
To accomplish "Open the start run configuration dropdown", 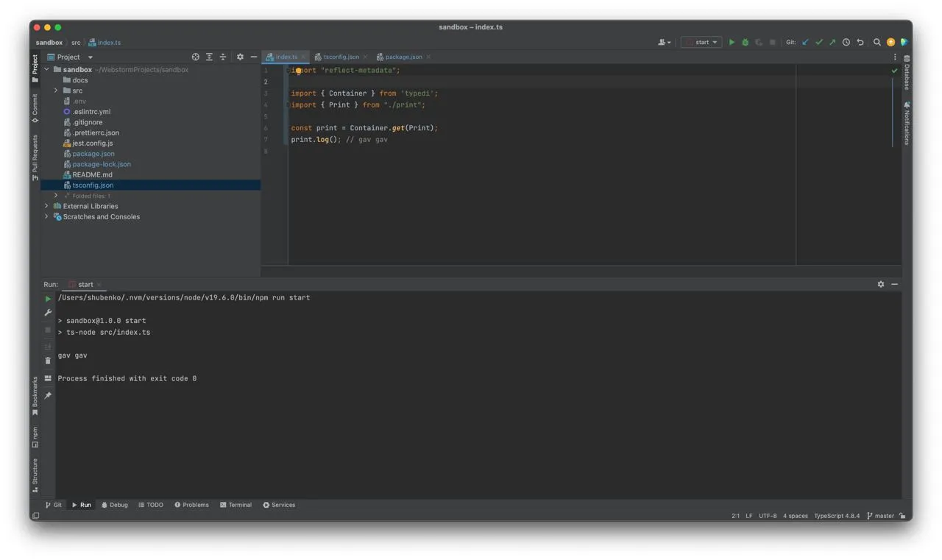I will [x=701, y=43].
